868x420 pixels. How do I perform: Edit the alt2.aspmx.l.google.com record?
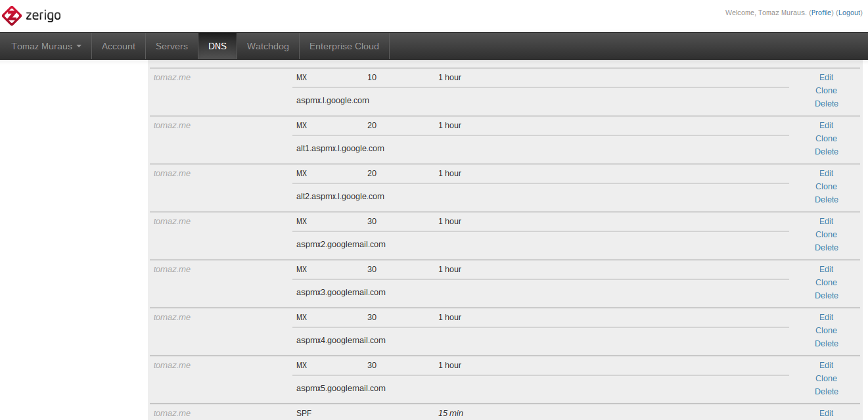click(x=826, y=173)
